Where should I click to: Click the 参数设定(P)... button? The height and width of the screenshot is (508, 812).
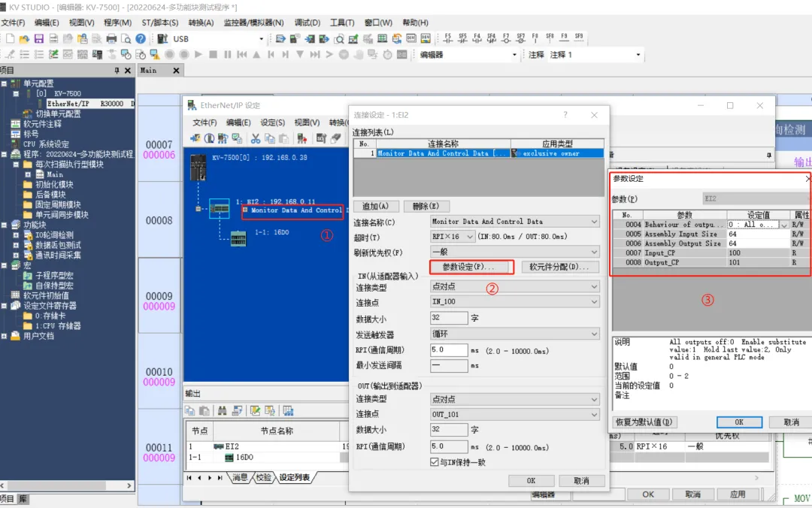tap(471, 267)
